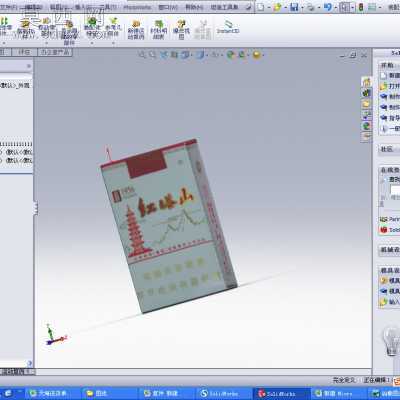Click the View Orientation cube icon
The height and width of the screenshot is (400, 400).
[185, 54]
